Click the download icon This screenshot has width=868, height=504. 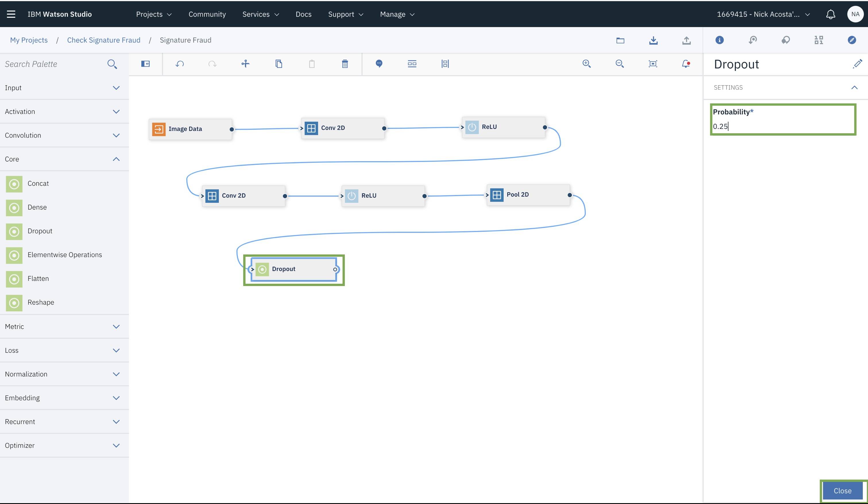click(653, 40)
